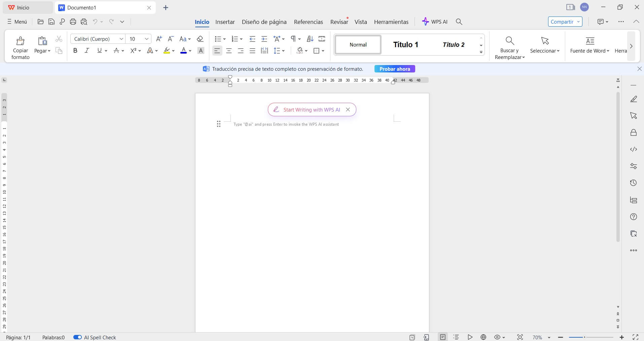Screen dimensions: 644x341
Task: Open the font size dropdown
Action: (147, 39)
